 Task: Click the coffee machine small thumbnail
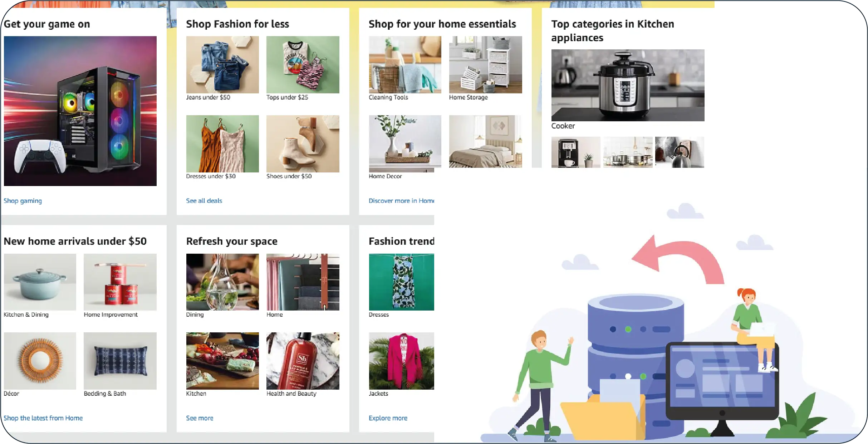pos(576,152)
